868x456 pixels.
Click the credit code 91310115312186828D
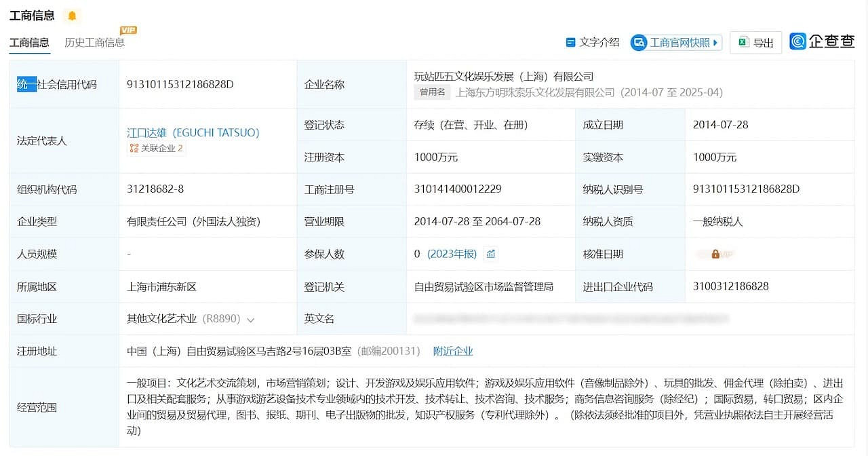(180, 84)
